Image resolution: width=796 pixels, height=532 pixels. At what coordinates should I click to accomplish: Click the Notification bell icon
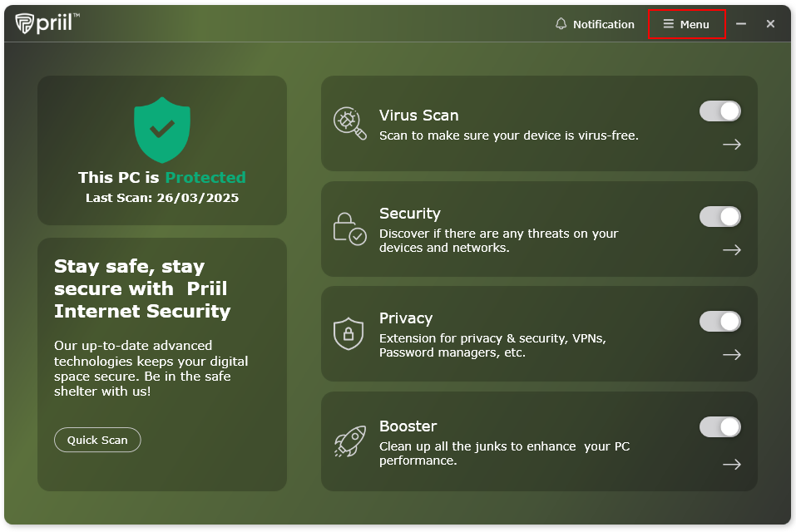561,24
